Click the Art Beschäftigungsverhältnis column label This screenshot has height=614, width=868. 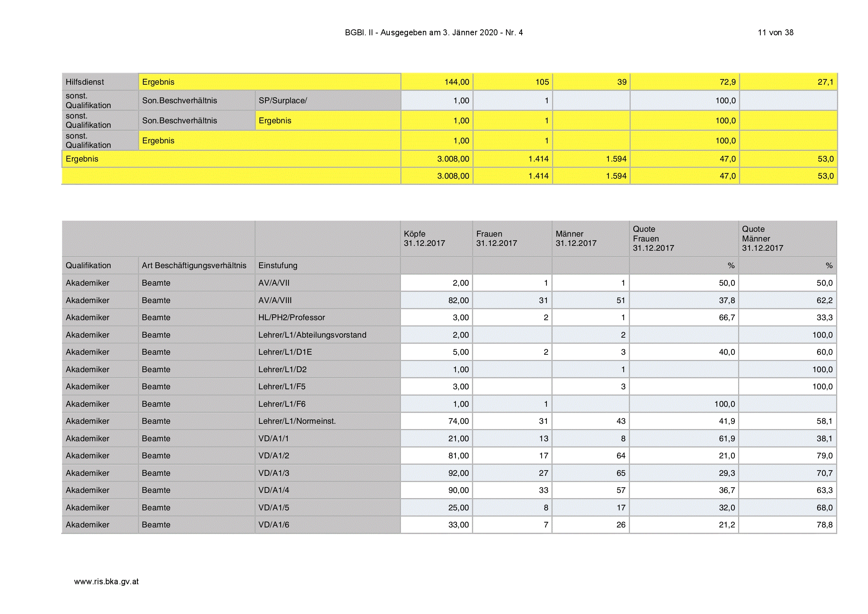click(194, 266)
